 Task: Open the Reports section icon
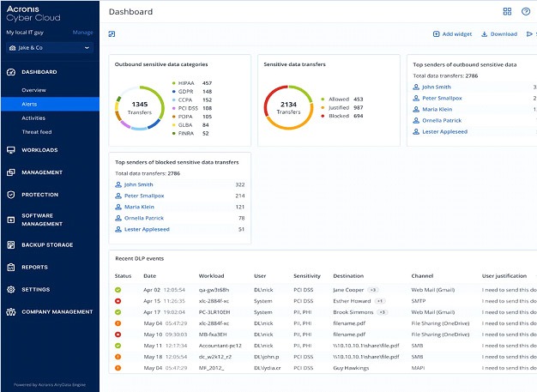11,267
